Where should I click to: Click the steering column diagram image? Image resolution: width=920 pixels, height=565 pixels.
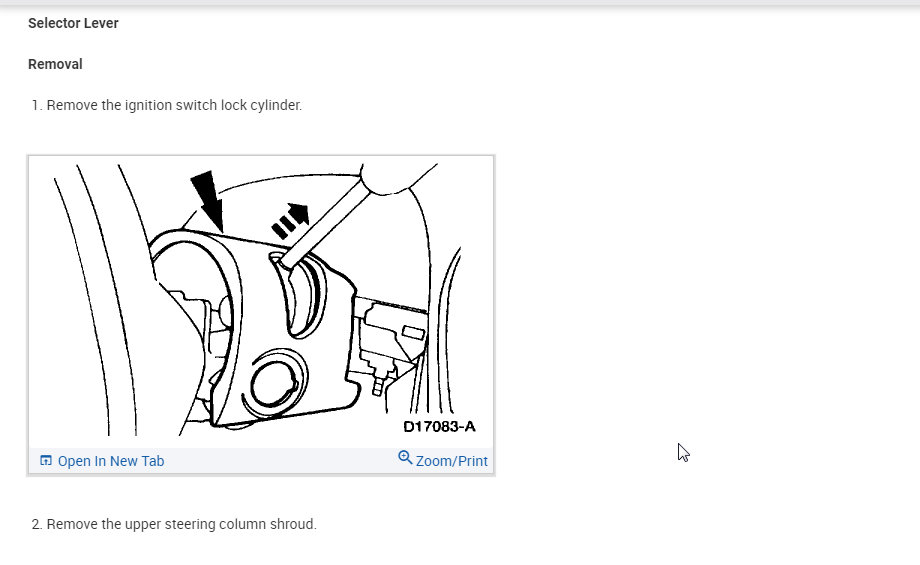click(261, 302)
